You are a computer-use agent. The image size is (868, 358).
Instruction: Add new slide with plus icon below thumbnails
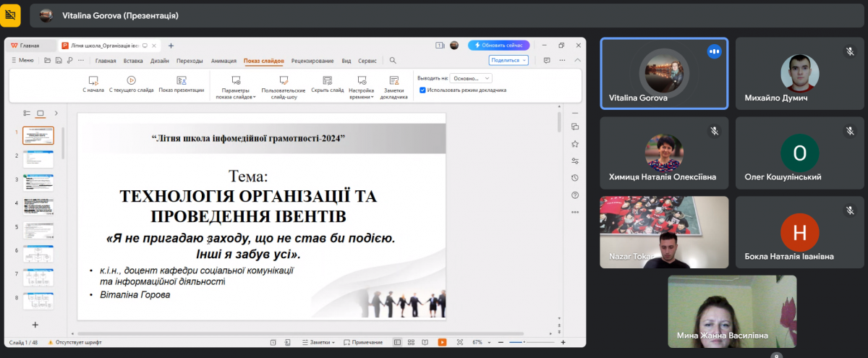[35, 325]
